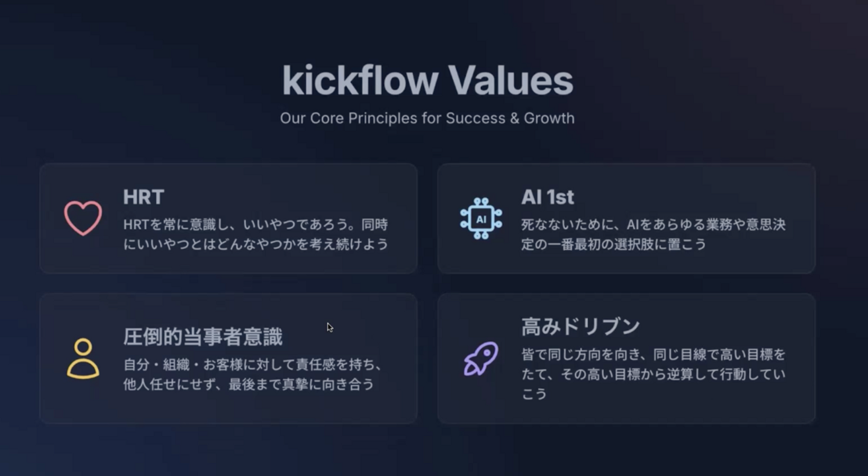This screenshot has height=476, width=868.
Task: Select the "AI 1st" card heading
Action: [x=547, y=197]
